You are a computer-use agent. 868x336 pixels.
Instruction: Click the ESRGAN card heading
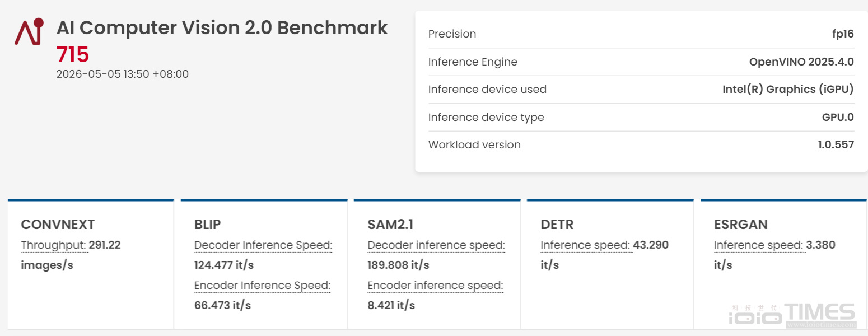click(x=741, y=225)
